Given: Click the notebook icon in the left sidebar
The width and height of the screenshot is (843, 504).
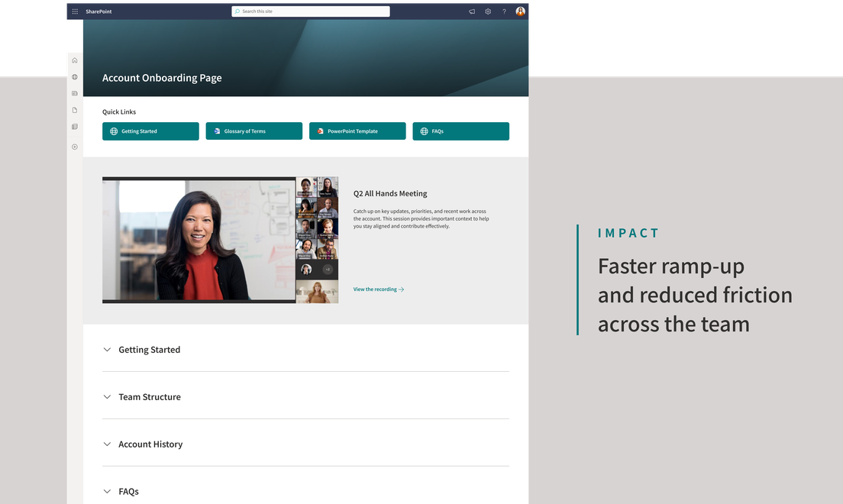Looking at the screenshot, I should click(x=74, y=127).
